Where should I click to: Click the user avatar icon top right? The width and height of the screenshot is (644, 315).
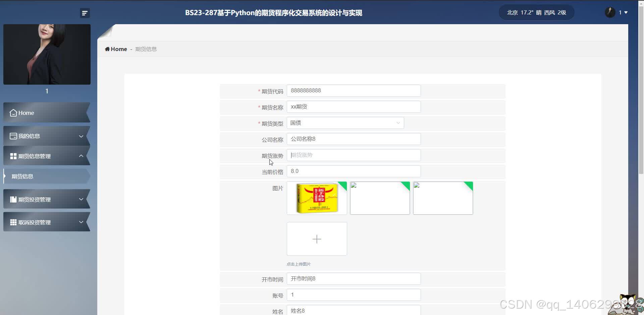coord(609,12)
